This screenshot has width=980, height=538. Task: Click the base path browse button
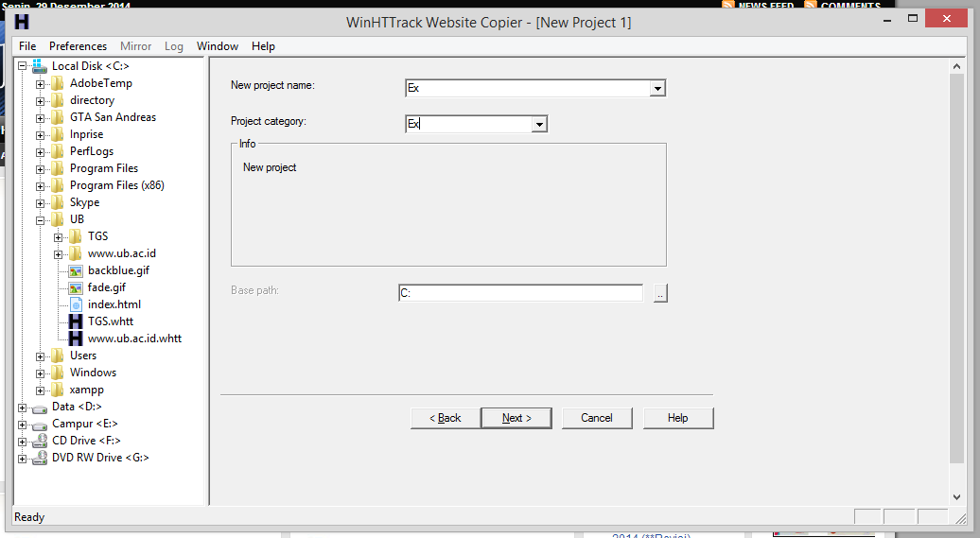click(x=660, y=293)
